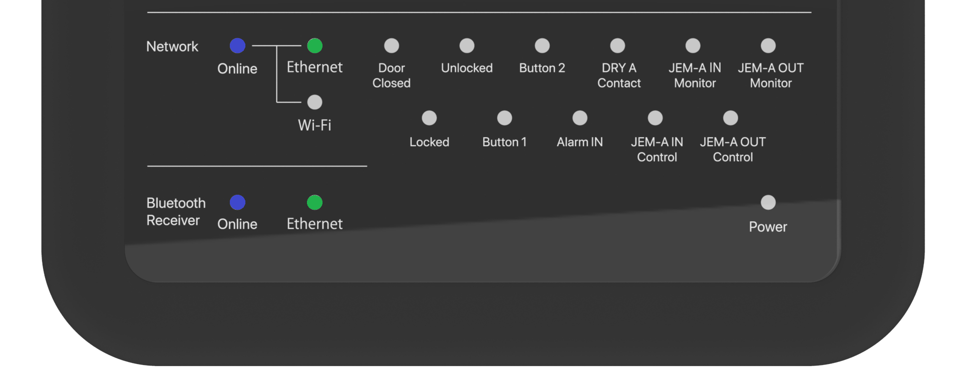Click the Power indicator light

[x=768, y=202]
